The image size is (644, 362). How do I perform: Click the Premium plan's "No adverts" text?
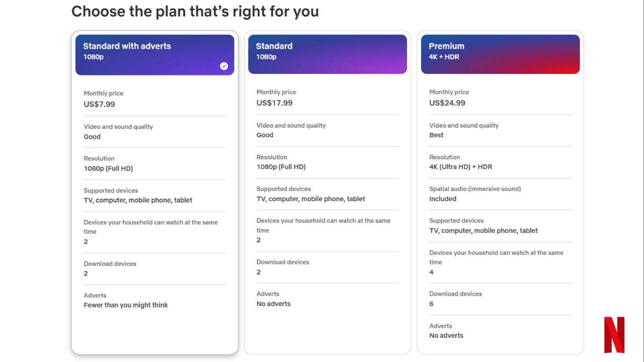point(446,335)
